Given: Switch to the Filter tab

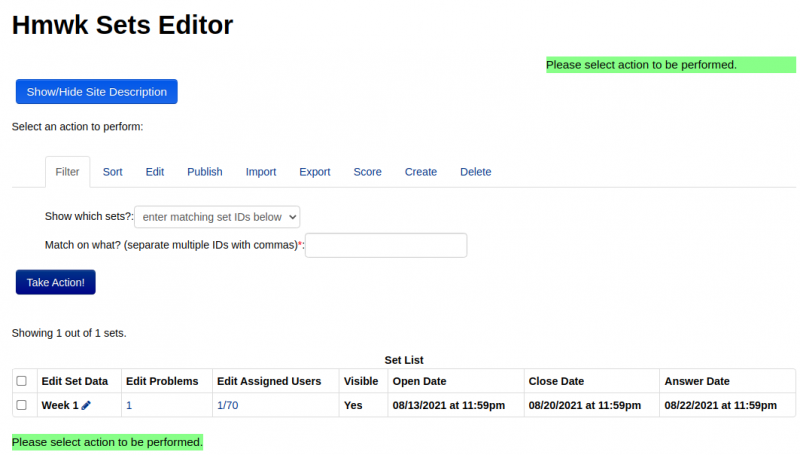Looking at the screenshot, I should click(x=67, y=172).
